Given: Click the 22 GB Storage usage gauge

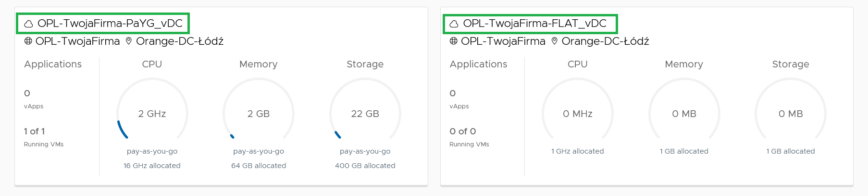Looking at the screenshot, I should point(365,114).
